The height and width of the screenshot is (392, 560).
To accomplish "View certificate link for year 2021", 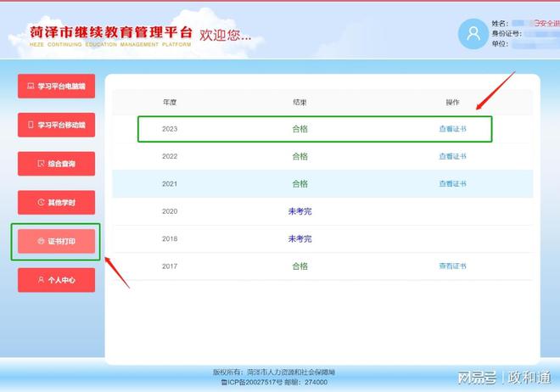I will point(452,184).
